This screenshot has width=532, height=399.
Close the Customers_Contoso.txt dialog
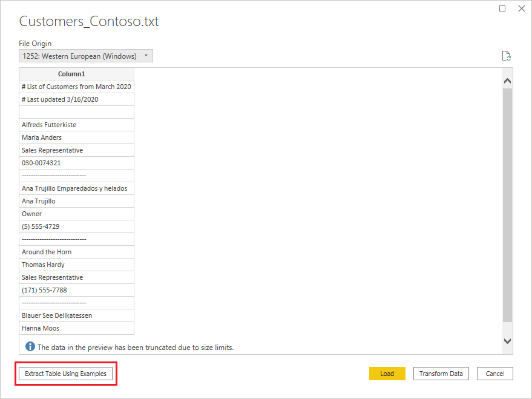point(522,8)
